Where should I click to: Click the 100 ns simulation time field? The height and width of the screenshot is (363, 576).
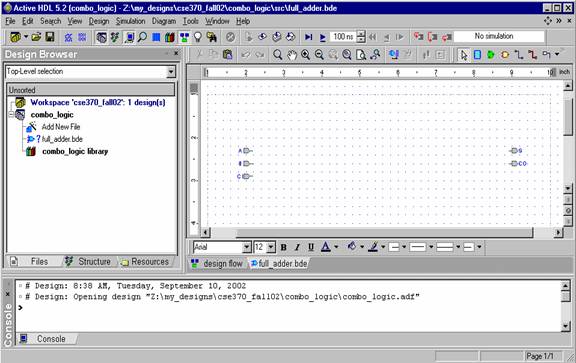[343, 37]
